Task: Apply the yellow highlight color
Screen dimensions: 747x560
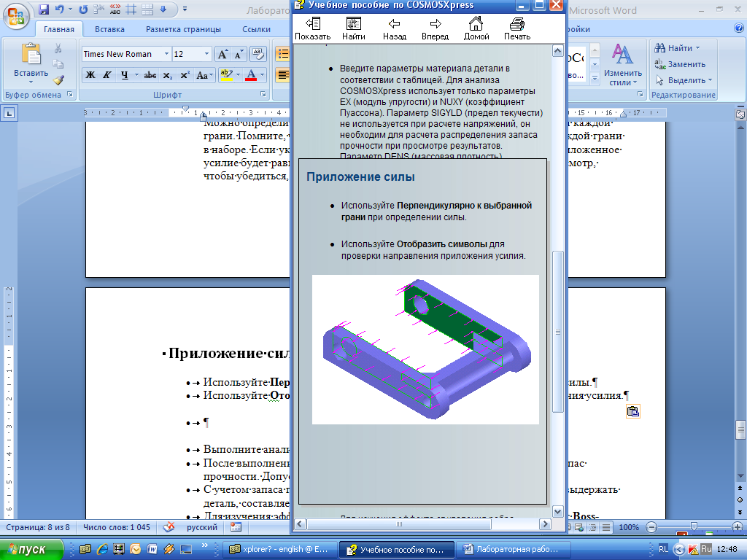Action: pos(227,75)
